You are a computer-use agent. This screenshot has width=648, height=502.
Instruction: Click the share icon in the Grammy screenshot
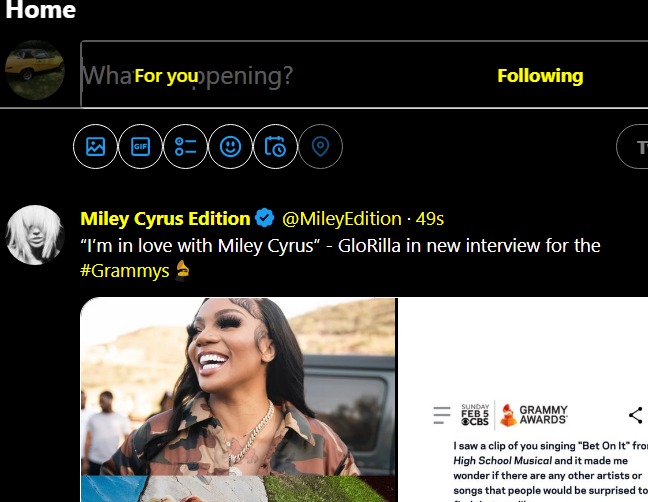point(636,415)
